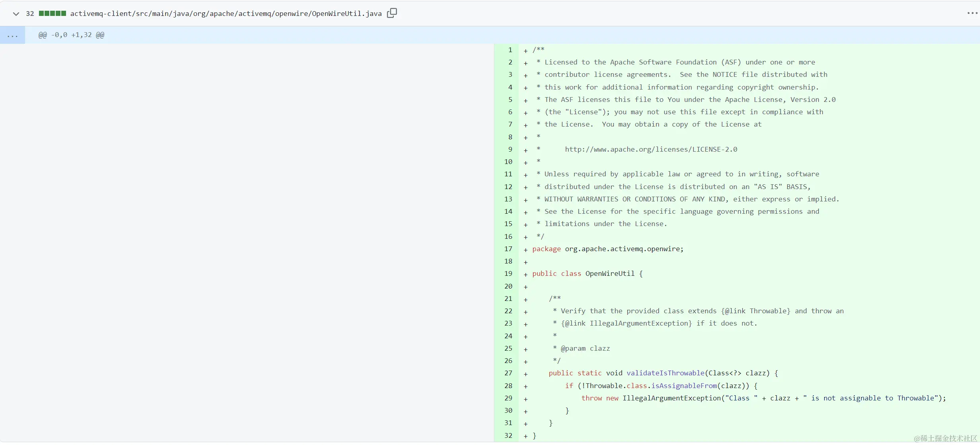
Task: Collapse the OpenWireUtil.java diff with chevron
Action: click(16, 14)
